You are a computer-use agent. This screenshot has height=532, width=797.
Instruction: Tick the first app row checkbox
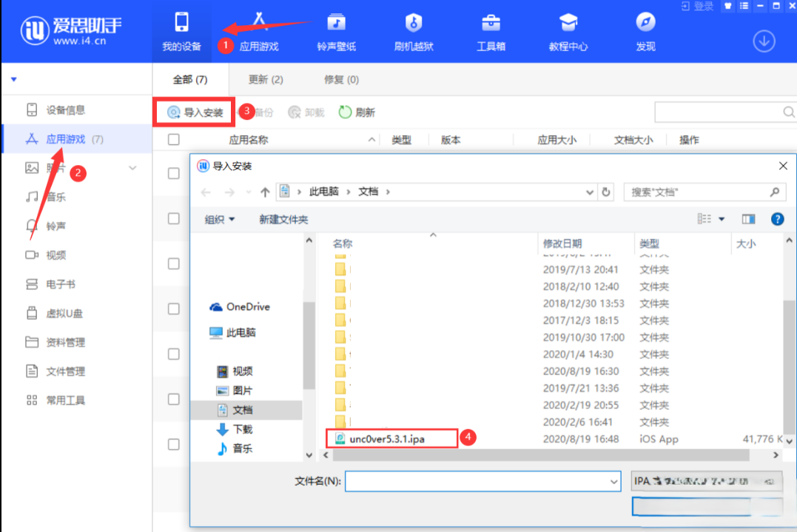tap(173, 173)
